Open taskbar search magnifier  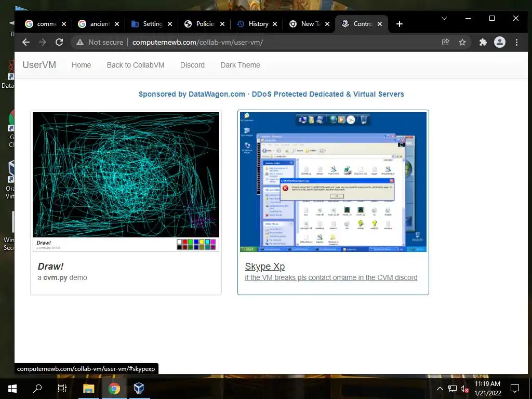click(37, 389)
